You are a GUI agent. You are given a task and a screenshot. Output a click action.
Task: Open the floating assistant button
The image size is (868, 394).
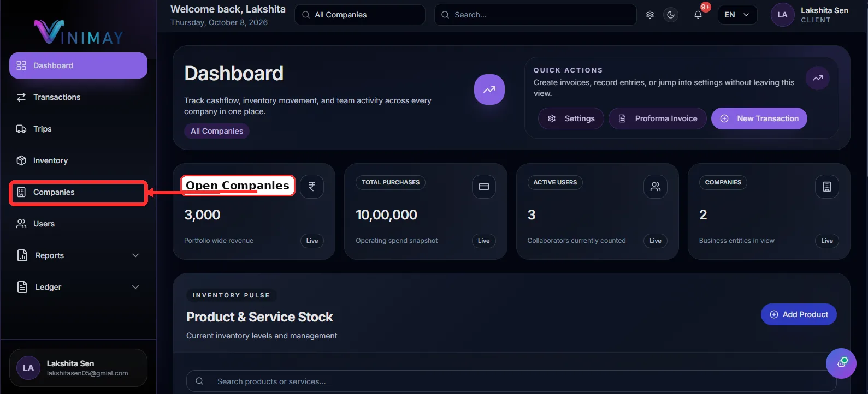tap(841, 363)
